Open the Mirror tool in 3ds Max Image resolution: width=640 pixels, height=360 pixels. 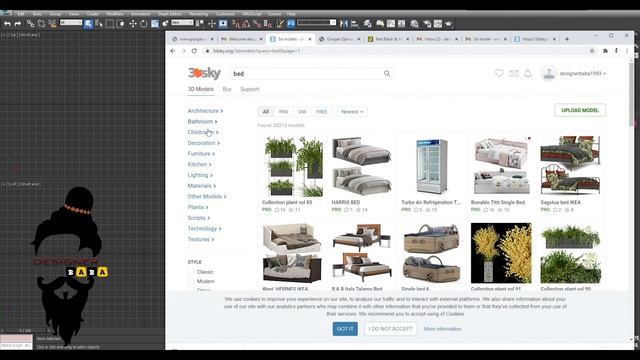(344, 24)
